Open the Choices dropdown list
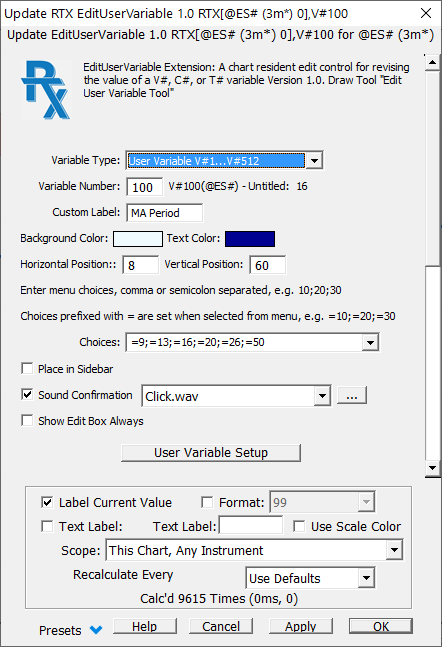The image size is (442, 647). pos(370,342)
